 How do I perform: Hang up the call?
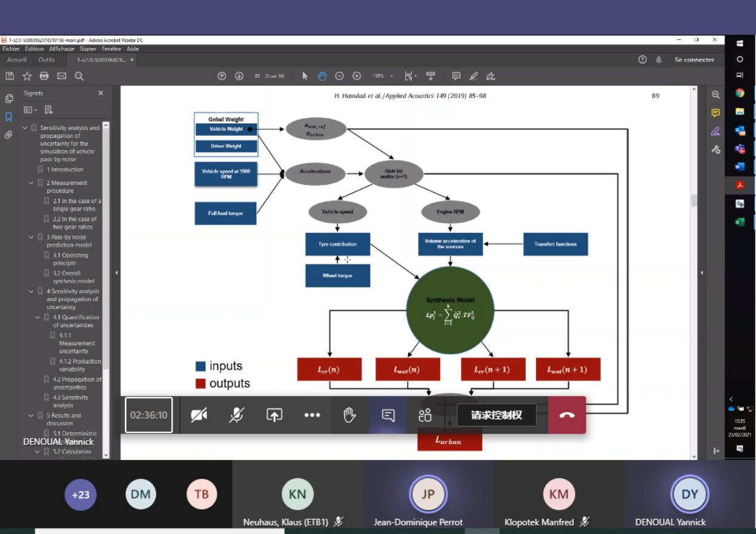pos(567,415)
